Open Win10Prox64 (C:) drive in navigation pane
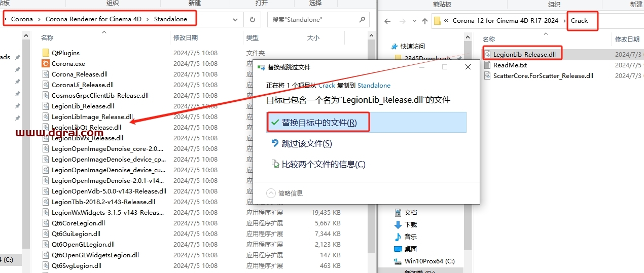The width and height of the screenshot is (644, 273). click(x=429, y=261)
